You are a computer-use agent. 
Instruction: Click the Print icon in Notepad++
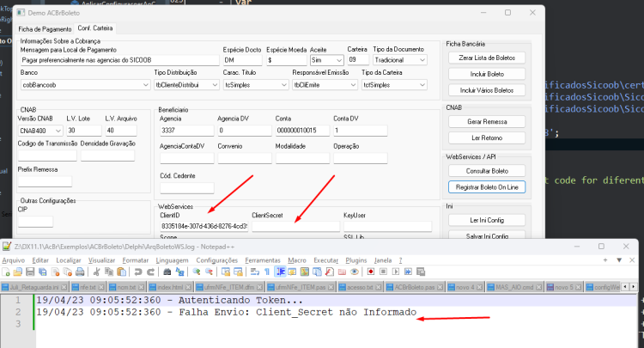[80, 272]
